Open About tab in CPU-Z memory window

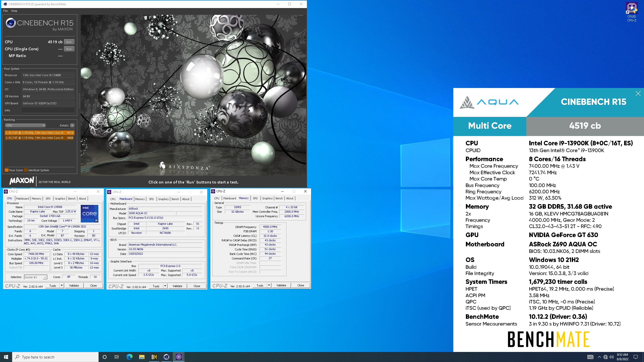click(x=290, y=198)
